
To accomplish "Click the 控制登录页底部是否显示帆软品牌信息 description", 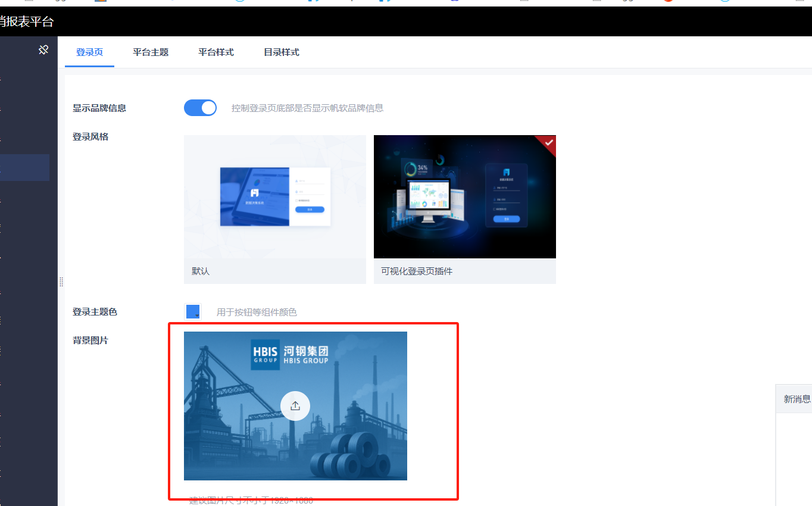I will (307, 108).
